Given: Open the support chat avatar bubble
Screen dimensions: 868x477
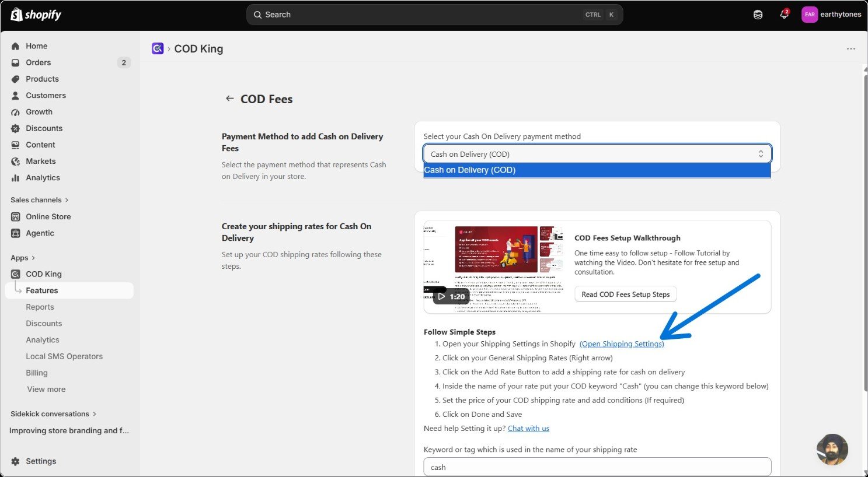Looking at the screenshot, I should (832, 450).
